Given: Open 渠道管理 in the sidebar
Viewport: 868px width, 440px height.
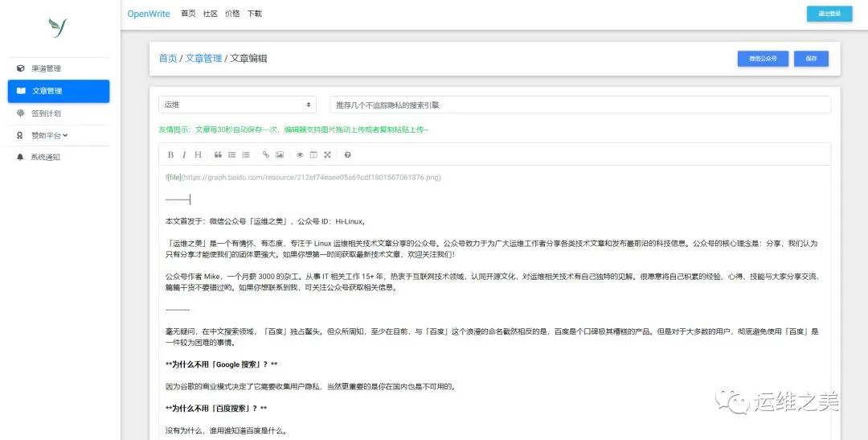Looking at the screenshot, I should (59, 68).
